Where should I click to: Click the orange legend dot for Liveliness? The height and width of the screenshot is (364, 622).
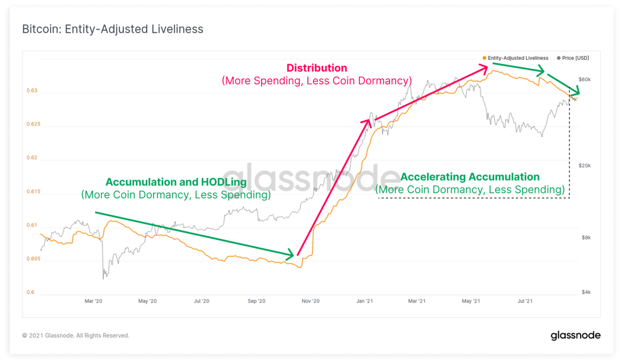coord(484,58)
